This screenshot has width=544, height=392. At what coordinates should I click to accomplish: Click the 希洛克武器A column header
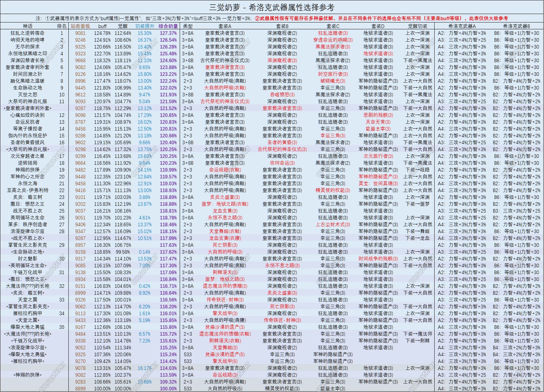462,26
